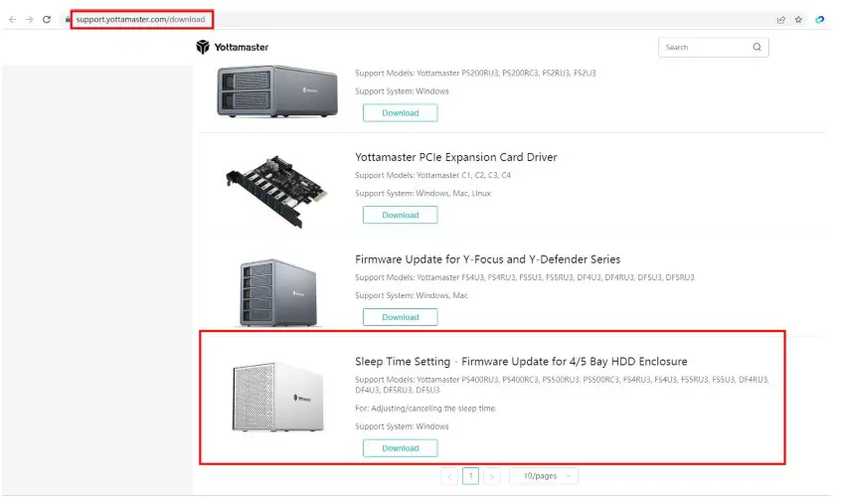Click text 'Support Models: Yottamaster C1, C2, C3, C4'
Image resolution: width=843 pixels, height=504 pixels.
click(432, 175)
